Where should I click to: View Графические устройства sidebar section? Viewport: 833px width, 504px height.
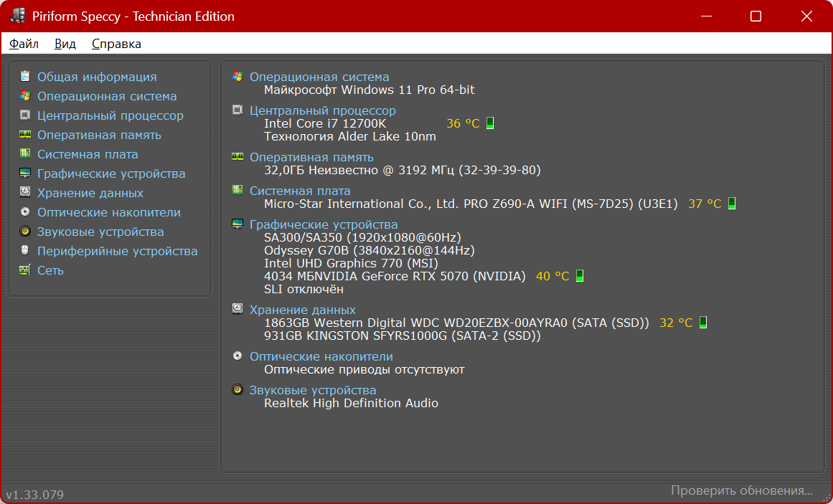tap(111, 173)
